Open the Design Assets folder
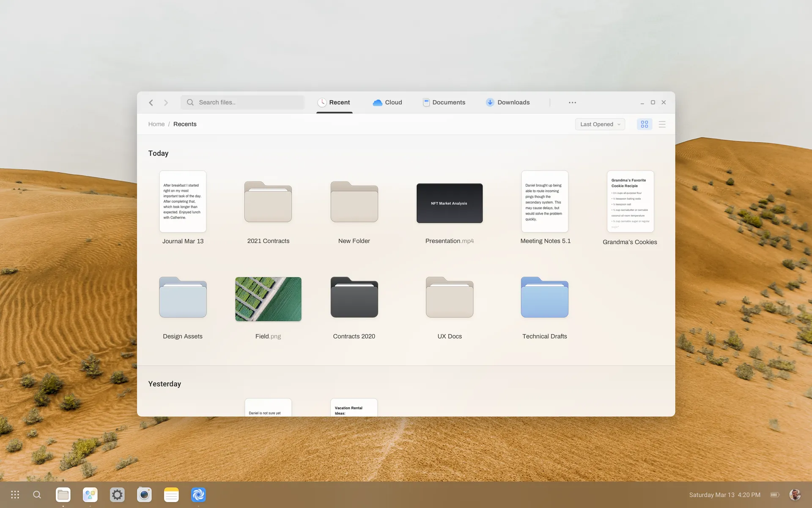The height and width of the screenshot is (508, 812). [183, 297]
